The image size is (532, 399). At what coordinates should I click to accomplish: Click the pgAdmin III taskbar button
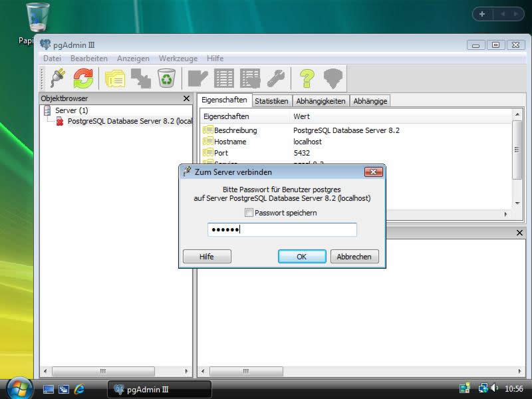160,389
